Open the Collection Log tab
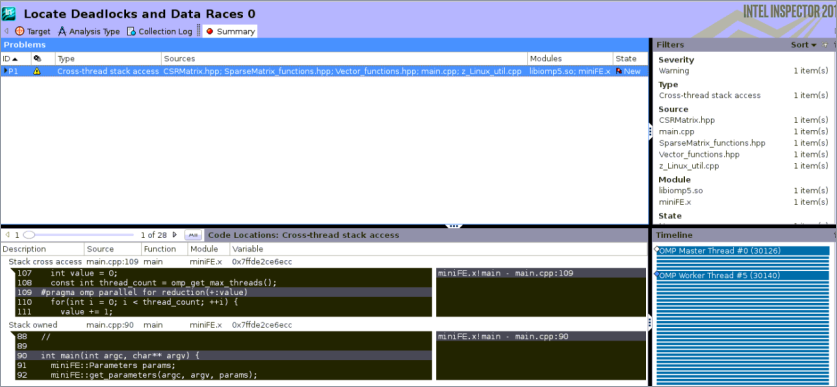The image size is (837, 387). coord(159,31)
